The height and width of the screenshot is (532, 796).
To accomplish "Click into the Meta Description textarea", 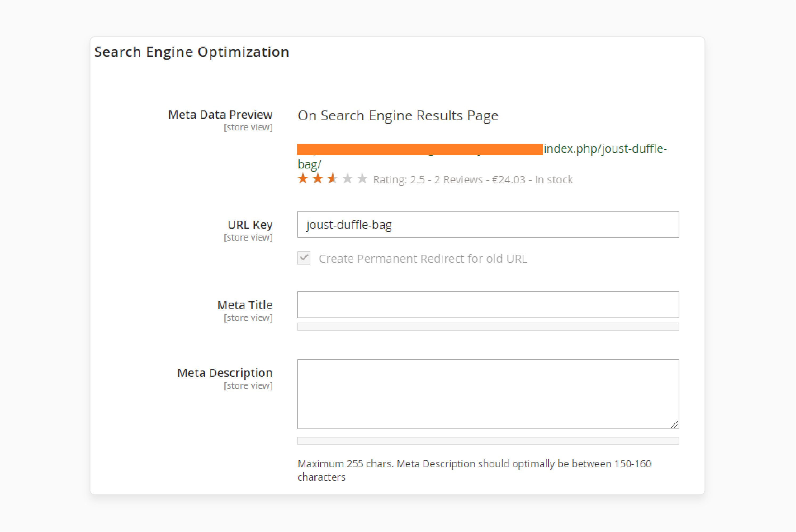I will [x=488, y=394].
